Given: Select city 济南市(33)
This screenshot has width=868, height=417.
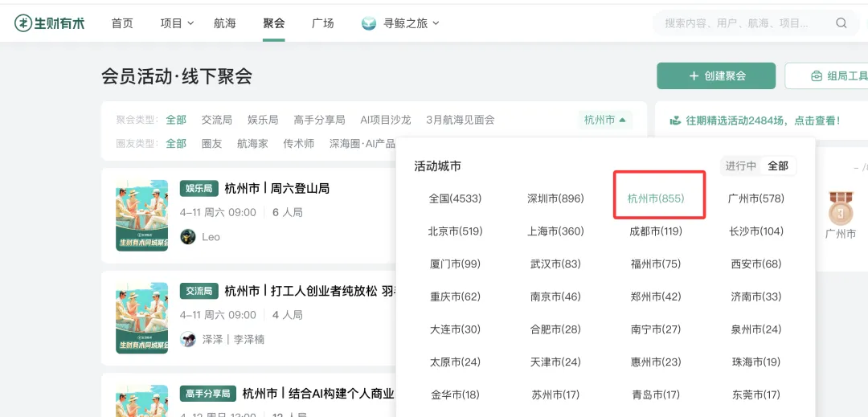Looking at the screenshot, I should (x=756, y=296).
